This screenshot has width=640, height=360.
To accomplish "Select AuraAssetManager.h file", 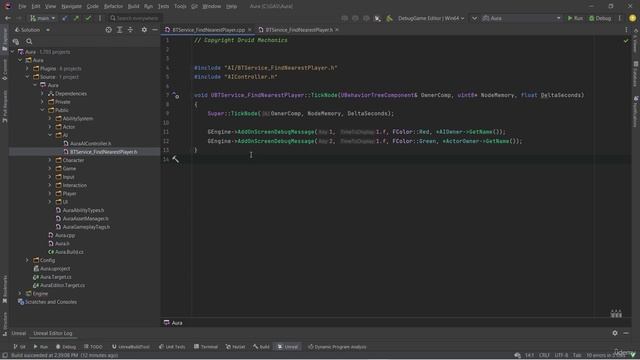I will click(85, 218).
